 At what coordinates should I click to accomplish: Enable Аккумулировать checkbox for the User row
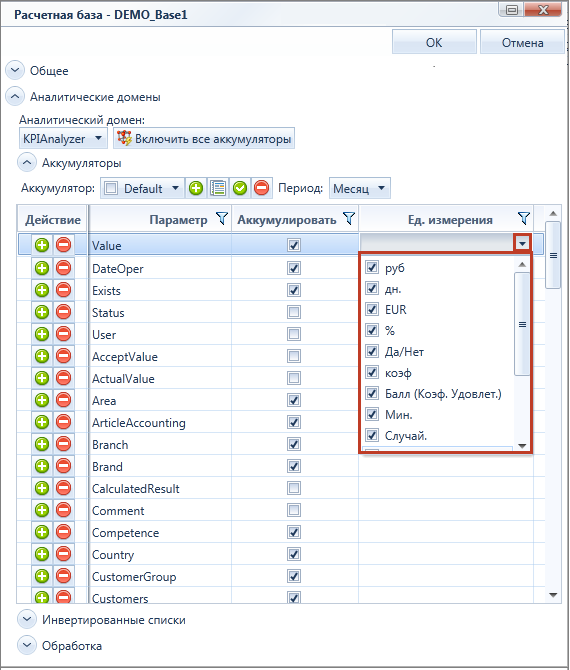[294, 334]
